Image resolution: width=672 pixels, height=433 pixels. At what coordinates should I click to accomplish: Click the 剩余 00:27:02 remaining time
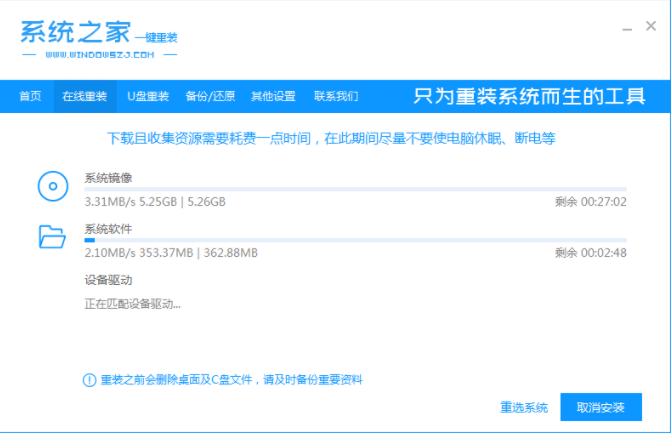[x=590, y=201]
